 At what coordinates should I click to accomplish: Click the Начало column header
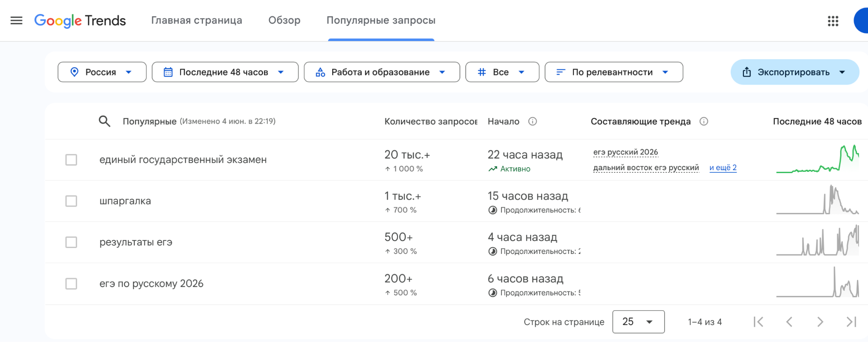[504, 121]
